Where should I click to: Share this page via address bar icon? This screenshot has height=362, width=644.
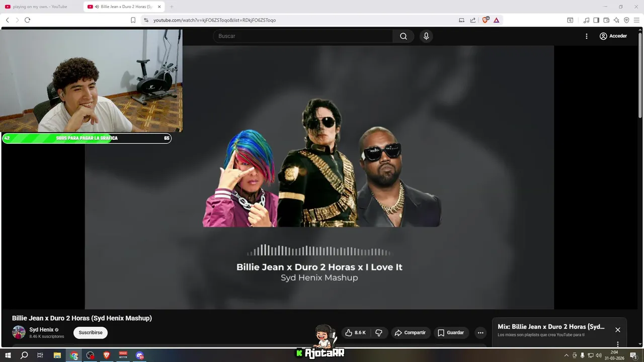(x=473, y=20)
